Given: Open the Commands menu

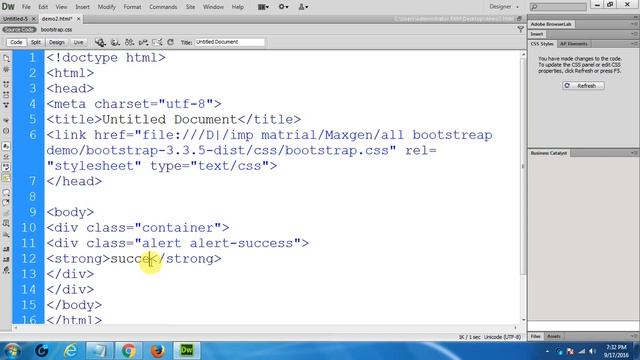Looking at the screenshot, I should 163,7.
